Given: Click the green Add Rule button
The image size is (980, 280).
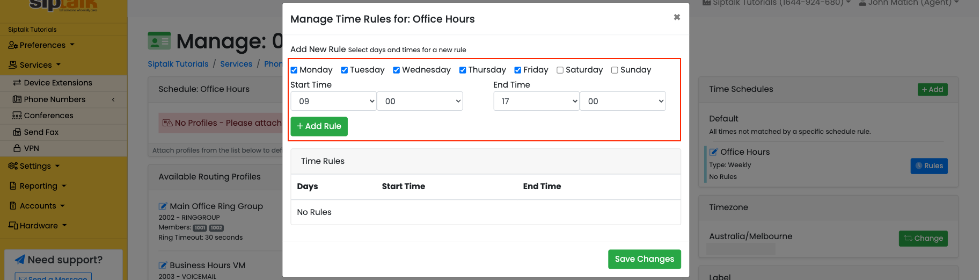Looking at the screenshot, I should 319,126.
